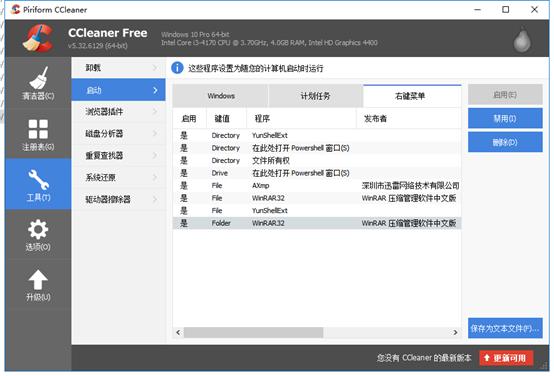The height and width of the screenshot is (376, 554).
Task: Open the Cleaner (清洁器) section
Action: click(x=38, y=83)
